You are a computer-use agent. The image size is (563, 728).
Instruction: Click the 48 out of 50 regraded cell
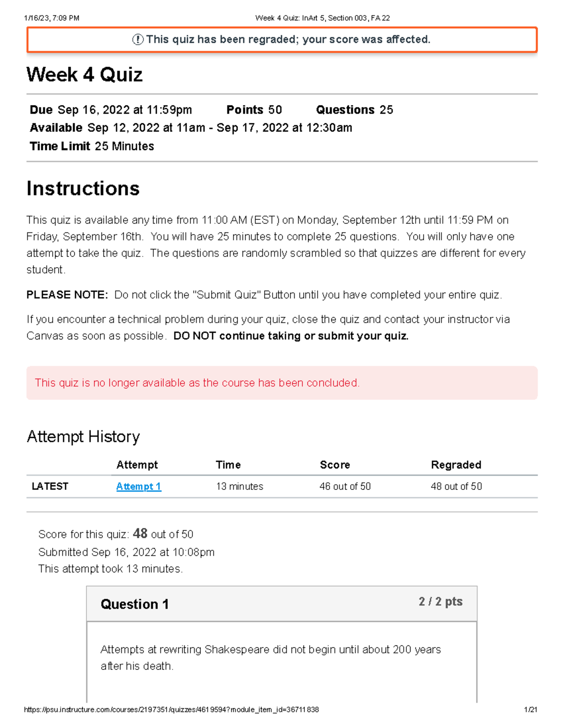(x=456, y=487)
